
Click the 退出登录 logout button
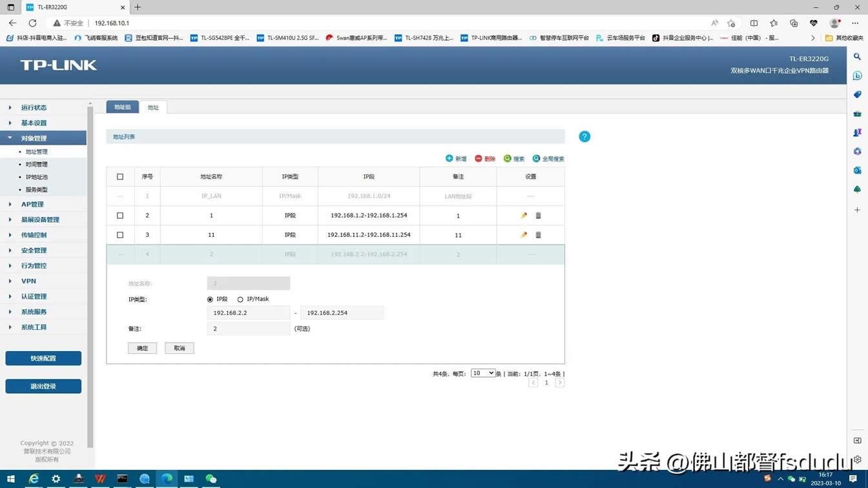pos(43,387)
